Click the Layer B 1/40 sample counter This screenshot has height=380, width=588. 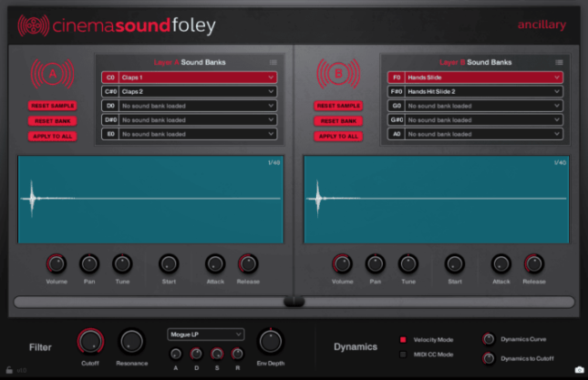(x=560, y=162)
